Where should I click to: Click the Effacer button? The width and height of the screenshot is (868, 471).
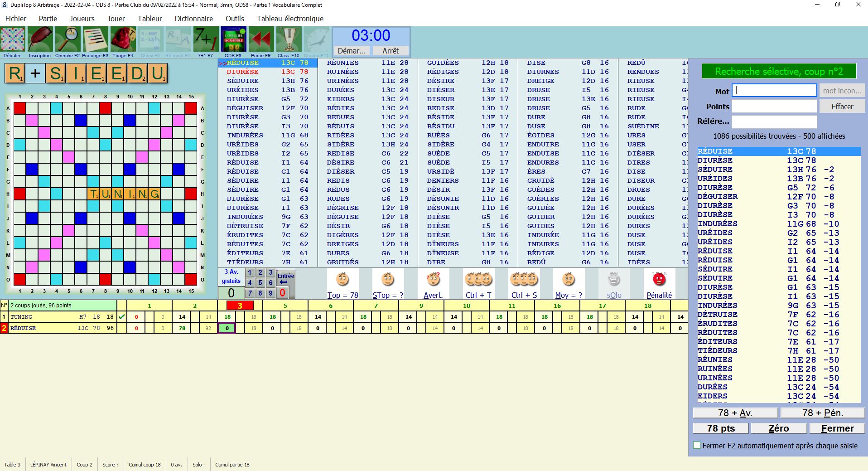click(x=842, y=107)
